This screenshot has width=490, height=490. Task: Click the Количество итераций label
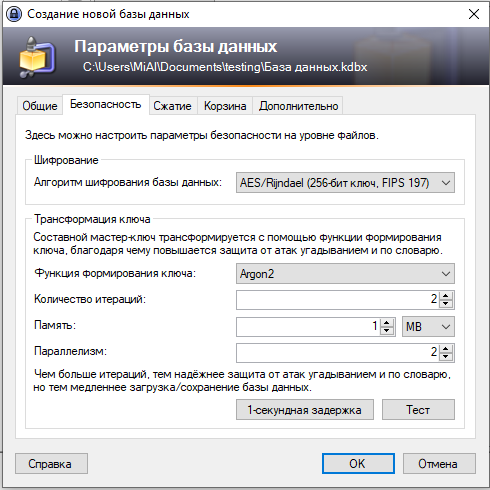click(x=90, y=299)
